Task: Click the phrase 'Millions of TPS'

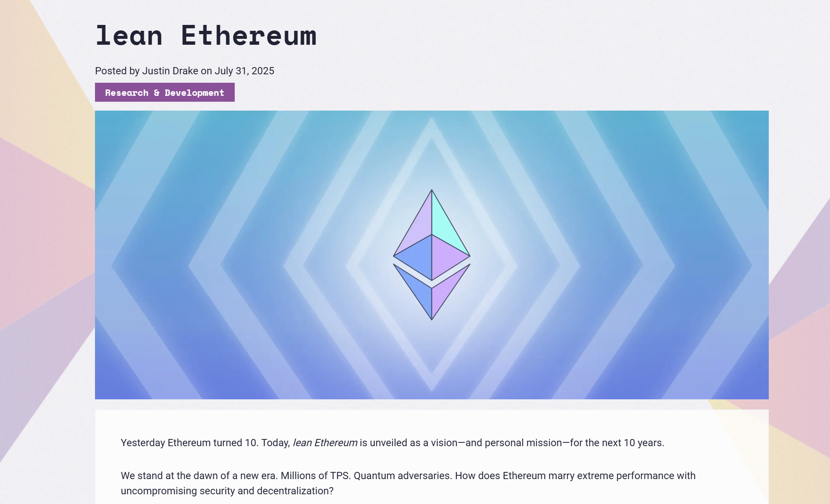Action: (315, 476)
